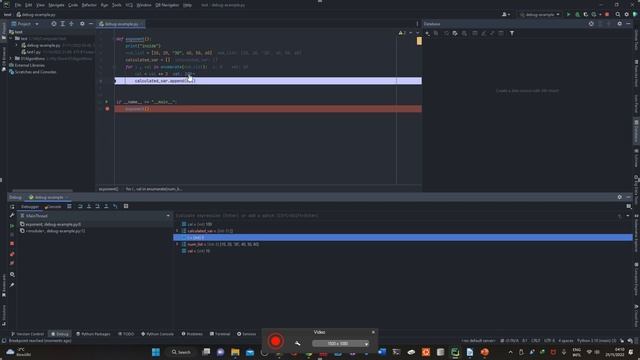Viewport: 640px width, 360px height.
Task: Open the Run menu
Action: (104, 5)
